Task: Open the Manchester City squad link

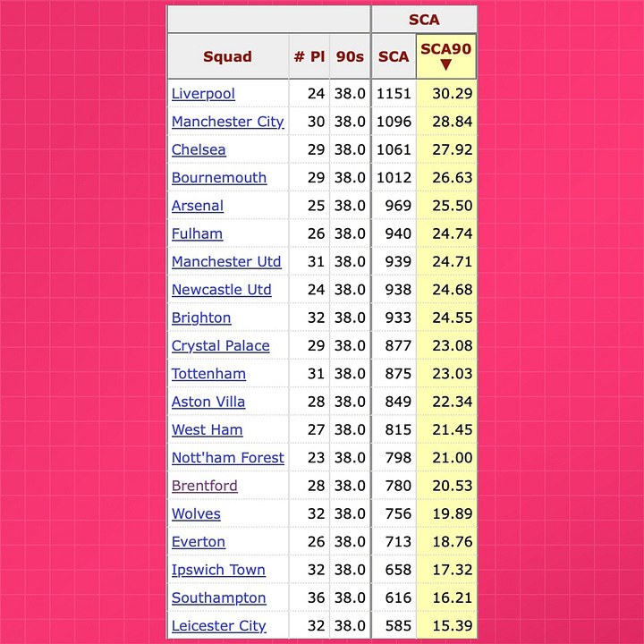Action: click(228, 122)
